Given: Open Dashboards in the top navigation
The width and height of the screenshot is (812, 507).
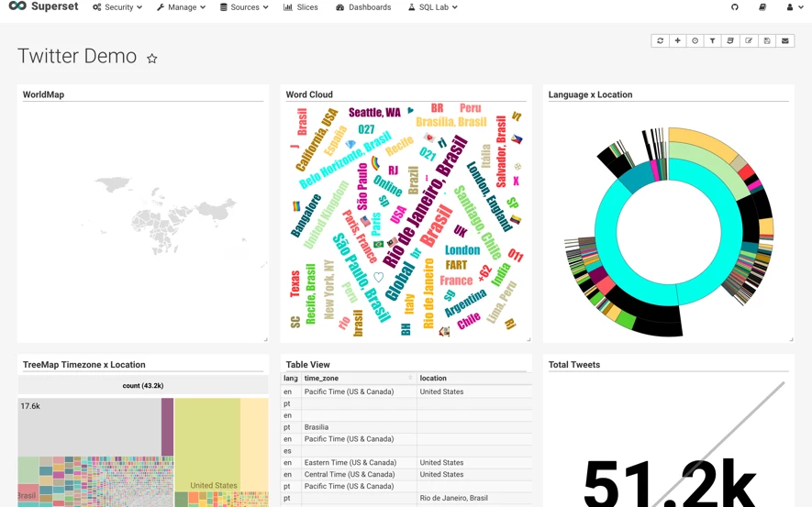Looking at the screenshot, I should tap(363, 7).
